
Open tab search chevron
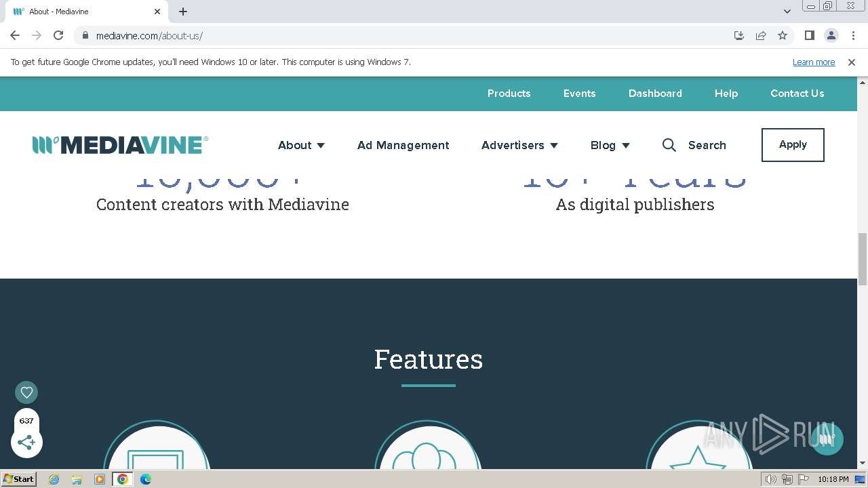787,12
